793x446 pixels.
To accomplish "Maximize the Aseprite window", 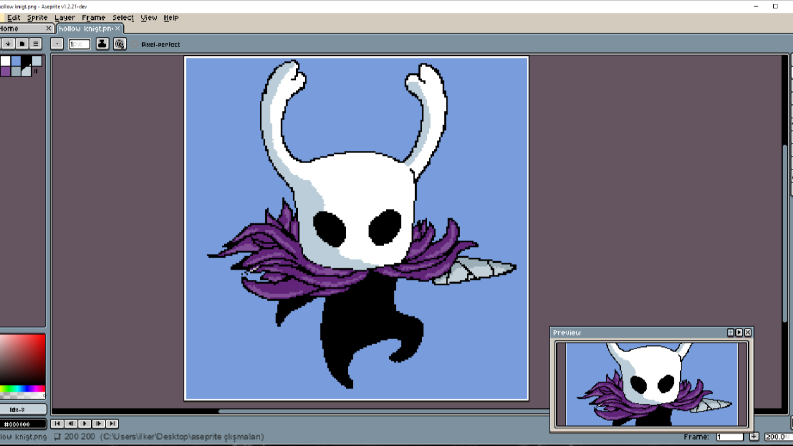I will coord(775,6).
